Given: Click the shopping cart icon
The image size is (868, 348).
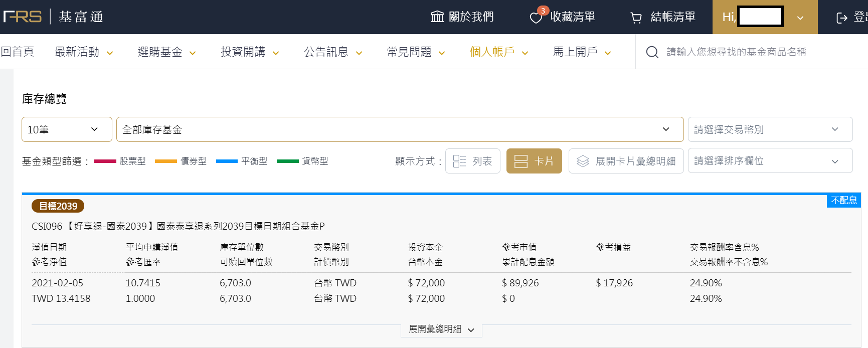Looking at the screenshot, I should click(636, 18).
